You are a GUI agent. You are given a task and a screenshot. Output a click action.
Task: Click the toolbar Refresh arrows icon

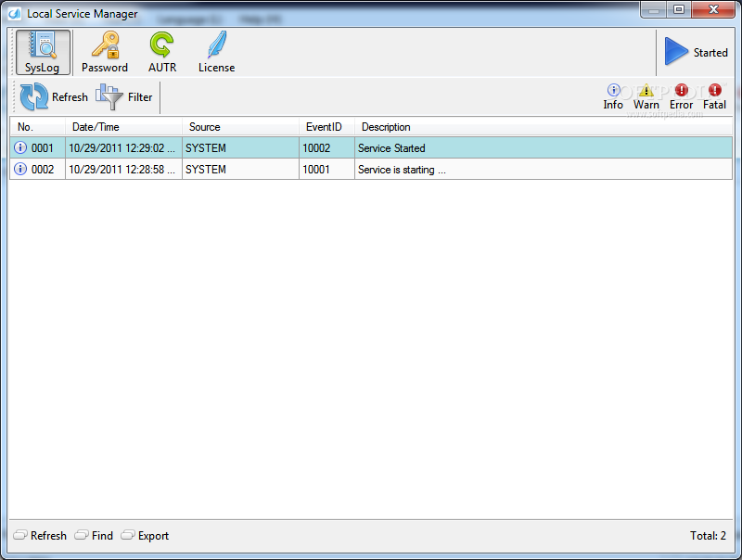tap(34, 96)
